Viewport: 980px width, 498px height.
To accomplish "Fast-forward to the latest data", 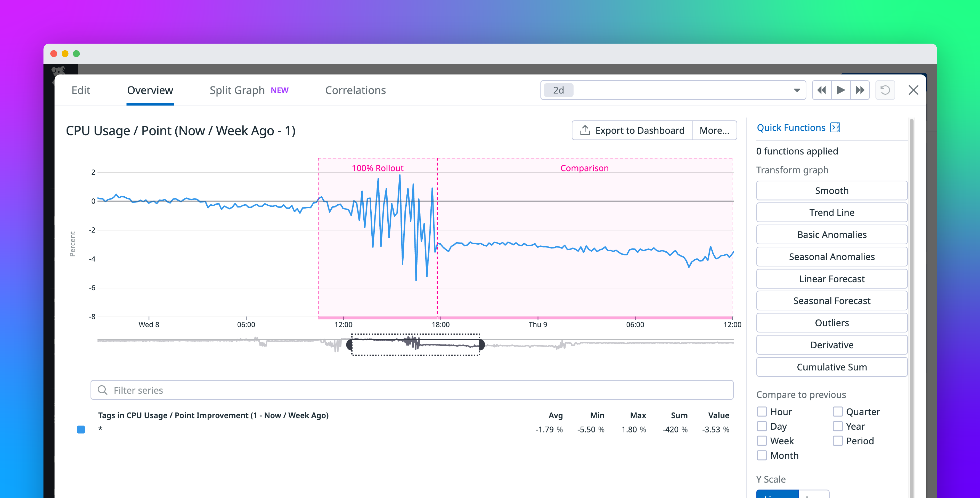I will point(860,90).
